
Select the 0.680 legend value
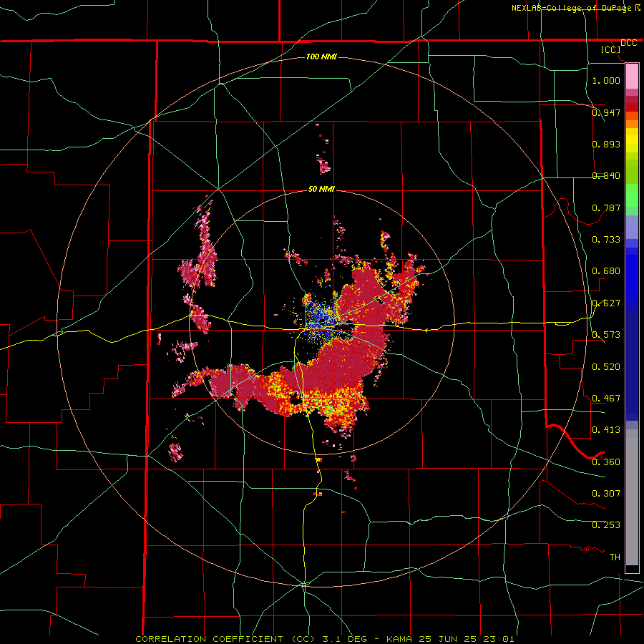pos(606,270)
